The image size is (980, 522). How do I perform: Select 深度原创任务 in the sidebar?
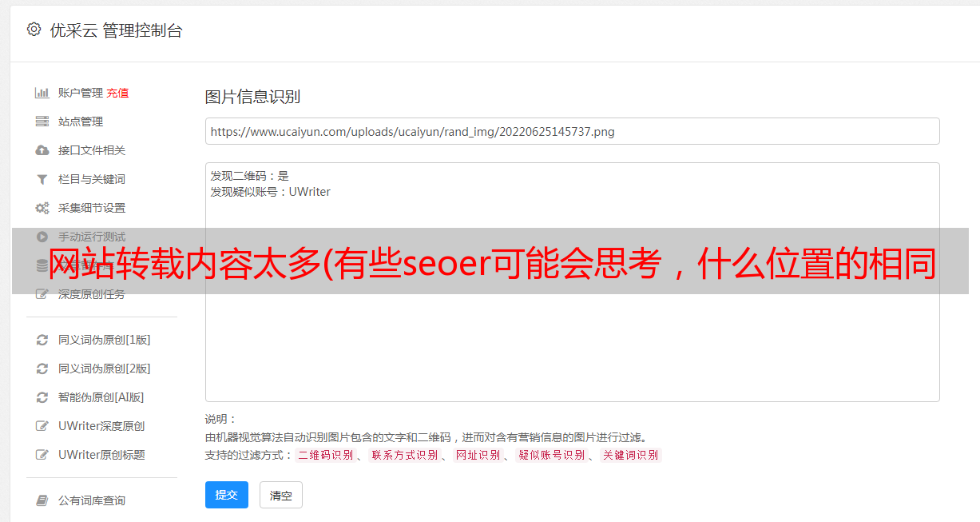click(91, 294)
